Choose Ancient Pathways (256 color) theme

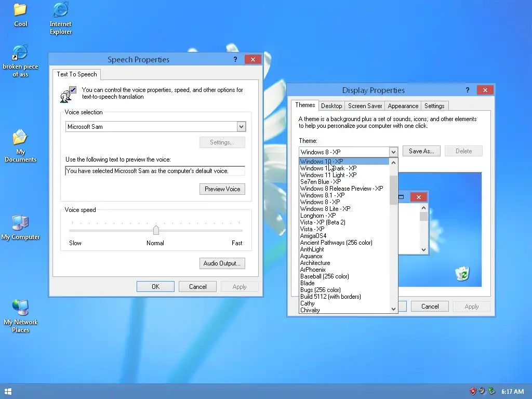tap(344, 243)
